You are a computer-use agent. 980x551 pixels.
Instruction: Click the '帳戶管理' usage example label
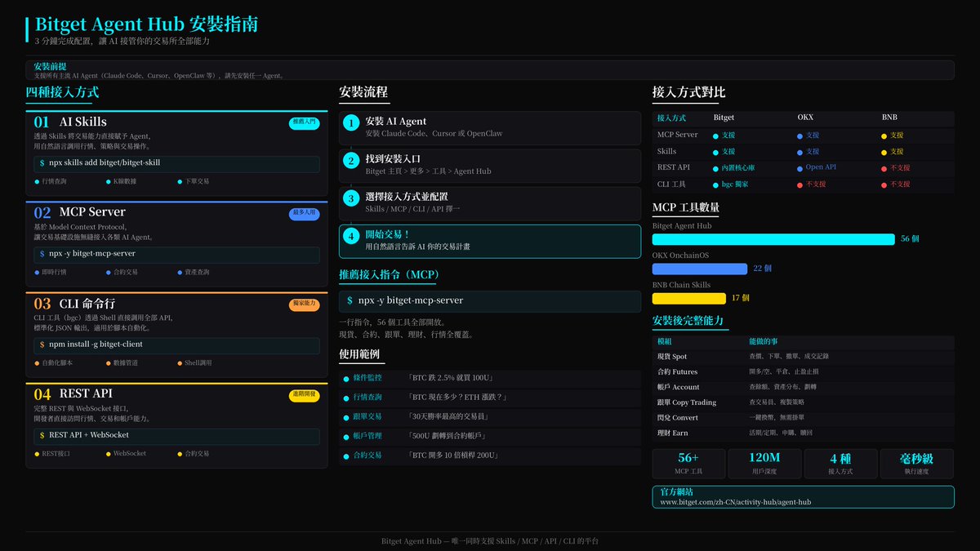367,436
